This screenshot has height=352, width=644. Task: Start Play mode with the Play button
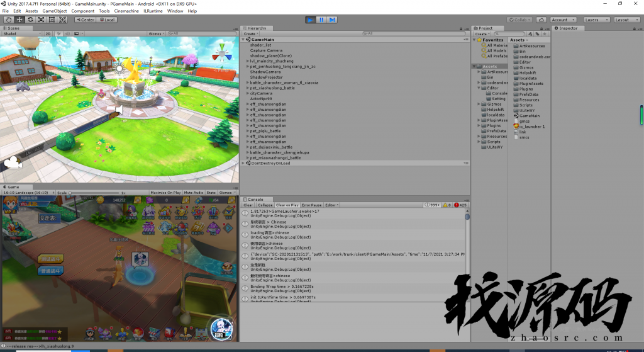(311, 20)
